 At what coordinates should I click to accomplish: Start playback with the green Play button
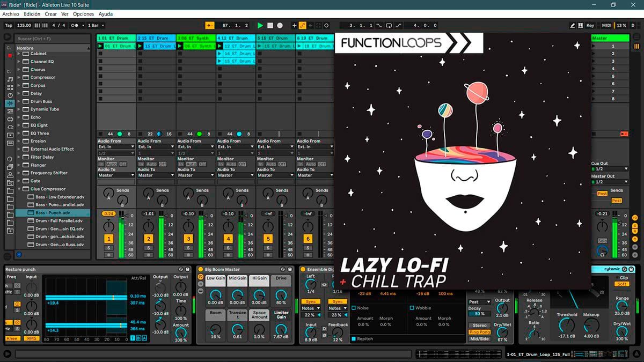point(260,25)
